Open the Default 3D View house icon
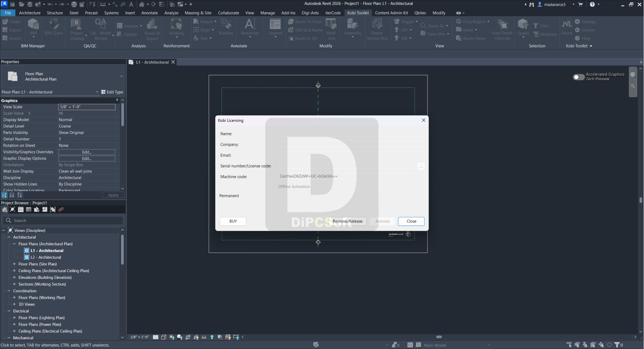Image resolution: width=644 pixels, height=349 pixels. click(142, 4)
